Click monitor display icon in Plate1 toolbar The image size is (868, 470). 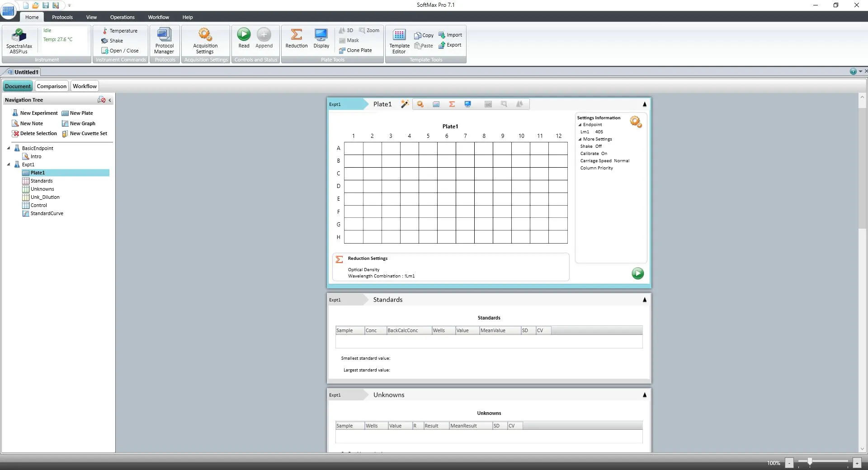point(468,104)
